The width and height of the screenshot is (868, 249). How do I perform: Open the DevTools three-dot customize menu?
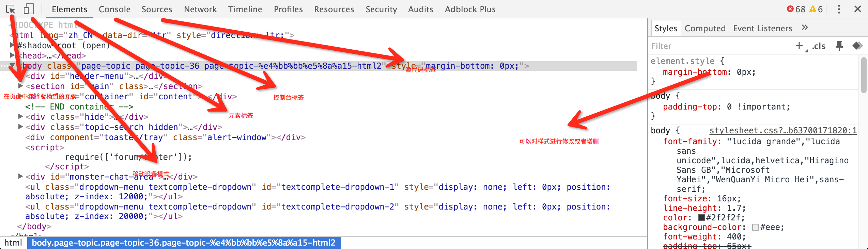[839, 9]
